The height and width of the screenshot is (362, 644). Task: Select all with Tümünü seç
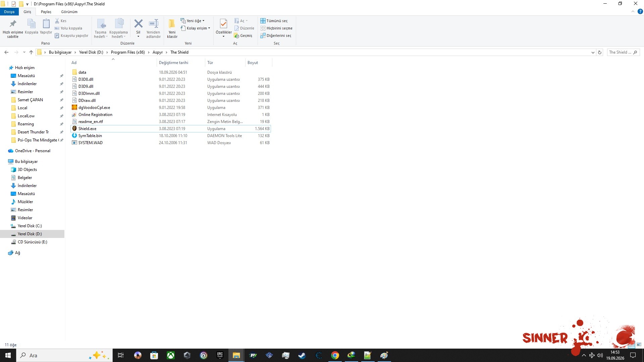click(274, 21)
